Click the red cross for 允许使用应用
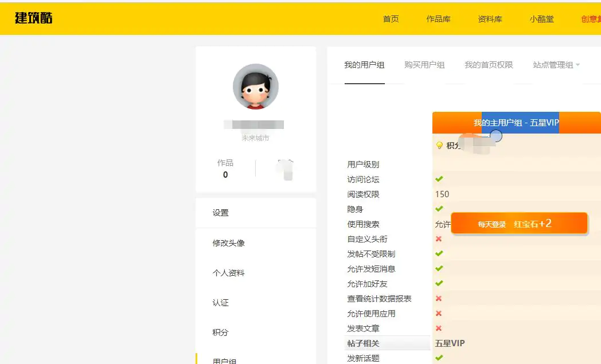Viewport: 601px width, 364px height. click(x=439, y=314)
